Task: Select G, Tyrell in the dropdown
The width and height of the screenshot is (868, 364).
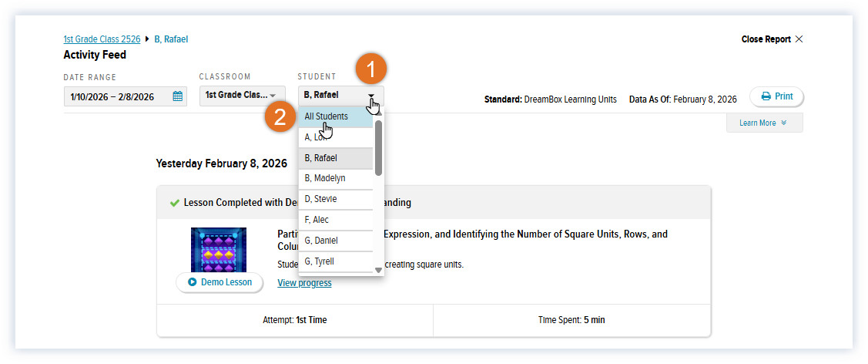Action: 336,261
